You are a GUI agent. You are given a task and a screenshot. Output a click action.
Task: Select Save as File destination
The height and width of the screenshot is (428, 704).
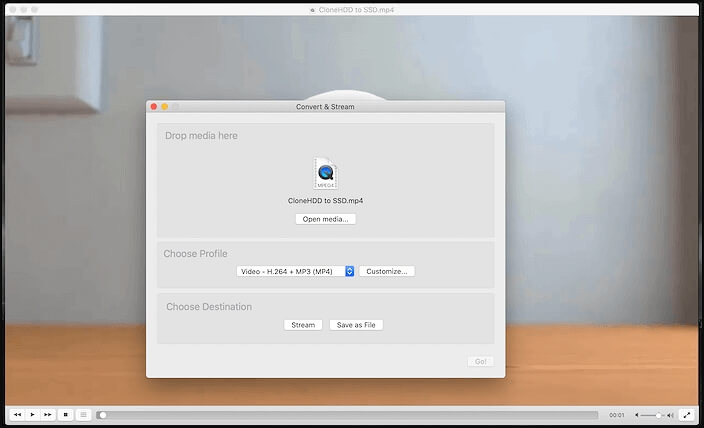tap(357, 325)
